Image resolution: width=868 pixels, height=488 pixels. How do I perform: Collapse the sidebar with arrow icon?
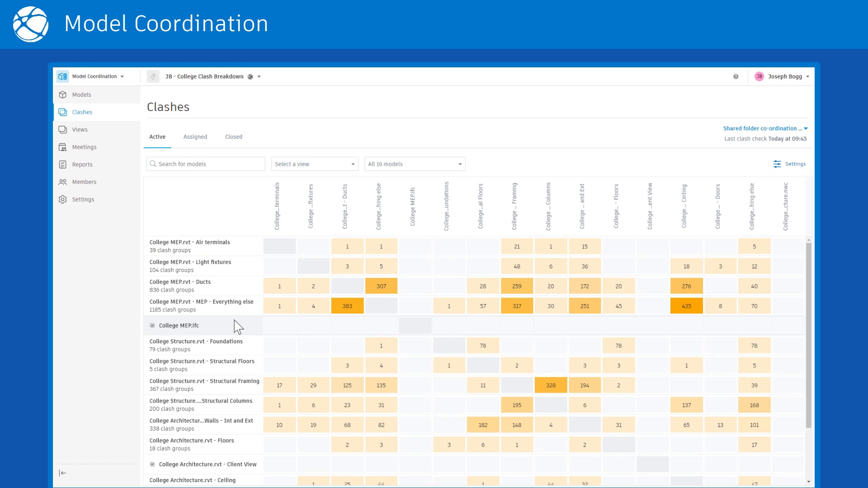pos(63,473)
